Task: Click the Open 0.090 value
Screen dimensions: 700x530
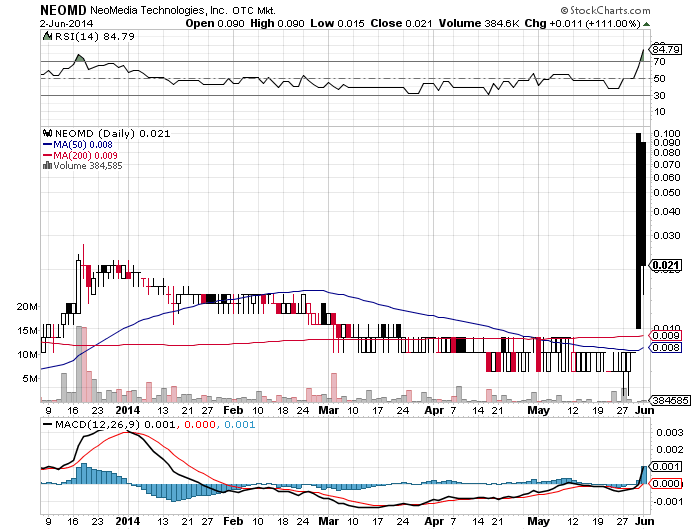Action: [x=215, y=23]
